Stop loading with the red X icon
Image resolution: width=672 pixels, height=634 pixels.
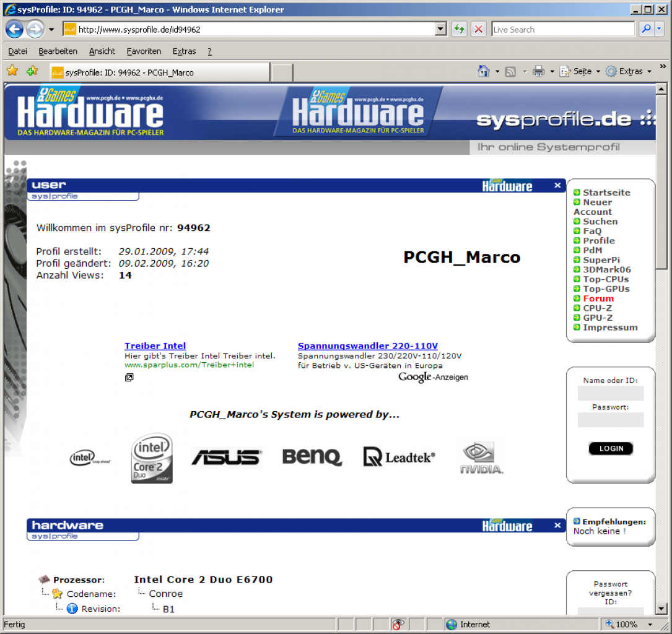pyautogui.click(x=478, y=29)
